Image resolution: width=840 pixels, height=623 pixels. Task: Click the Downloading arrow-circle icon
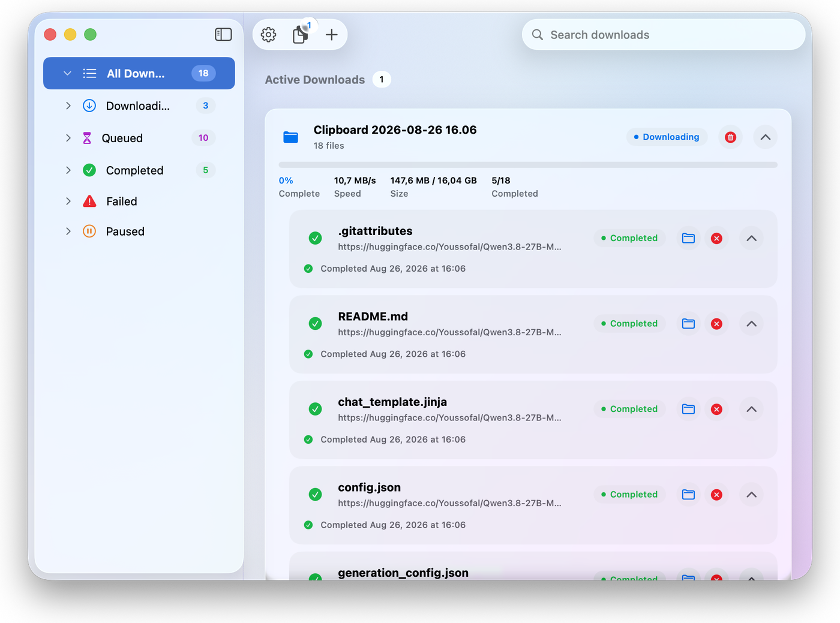[x=89, y=106]
